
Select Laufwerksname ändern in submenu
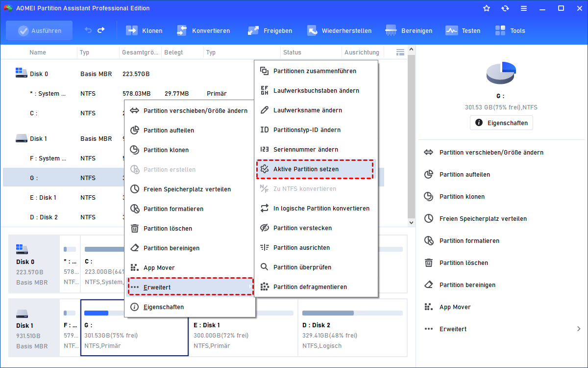(316, 110)
